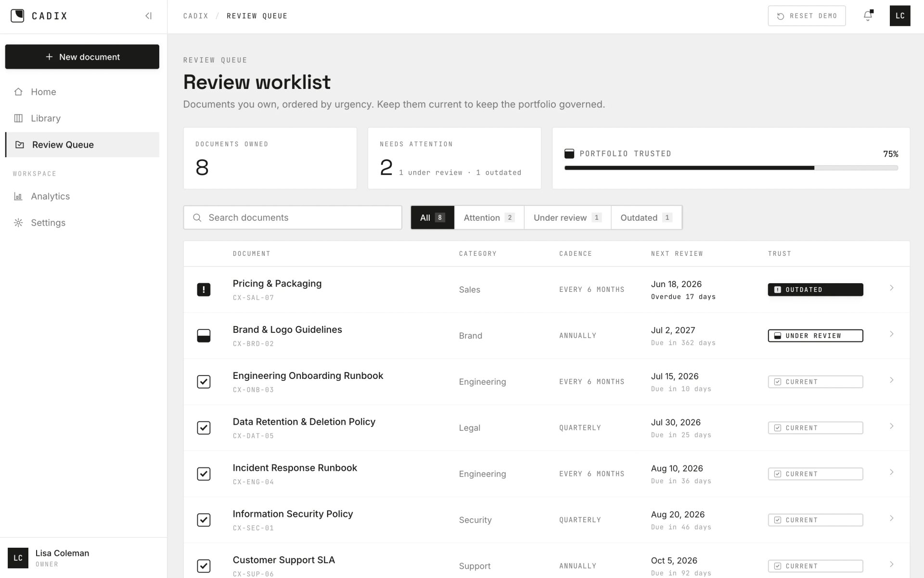The height and width of the screenshot is (578, 924).
Task: Toggle Data Retention & Deletion Policy check box
Action: (204, 428)
